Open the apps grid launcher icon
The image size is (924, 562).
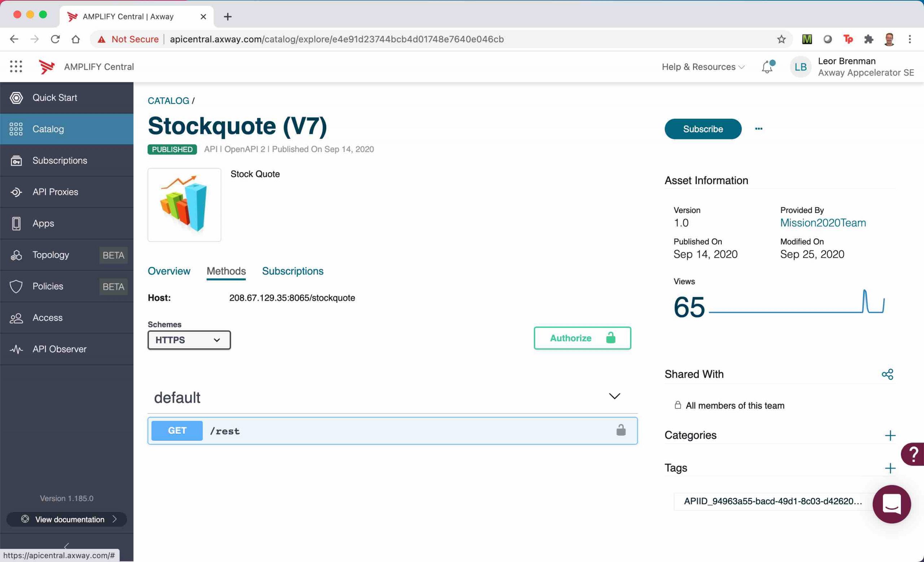16,67
